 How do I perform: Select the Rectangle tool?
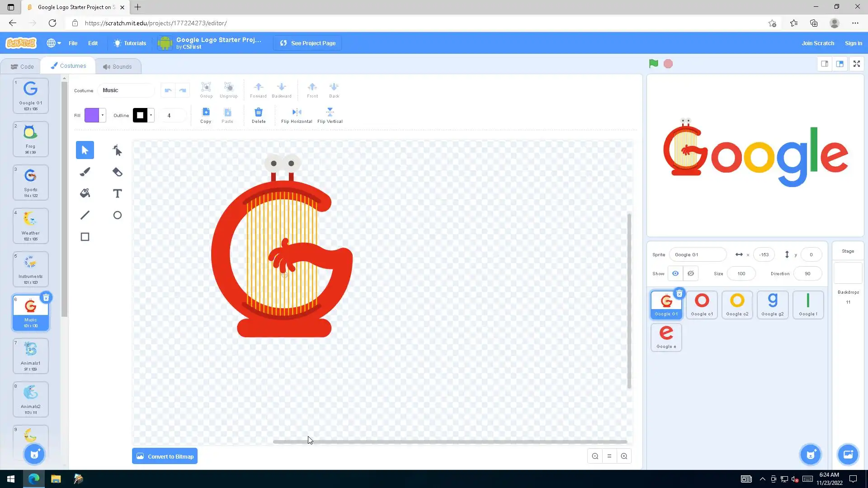(85, 237)
